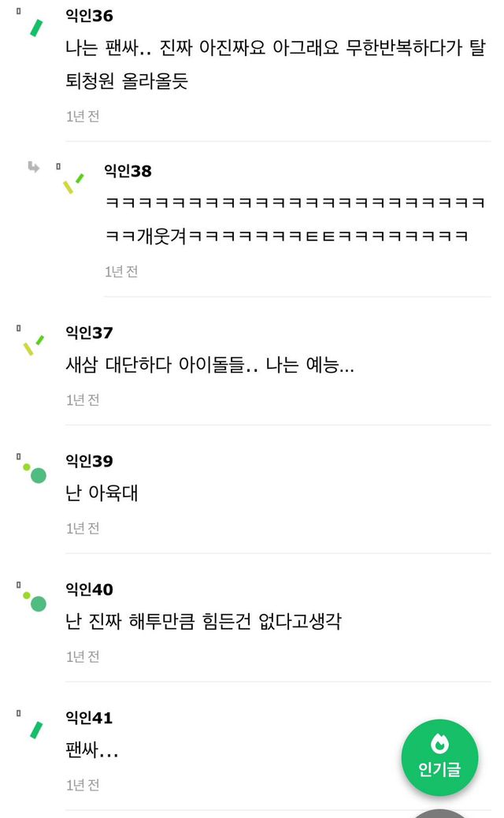
Task: Select the 익인39 username
Action: pyautogui.click(x=89, y=461)
